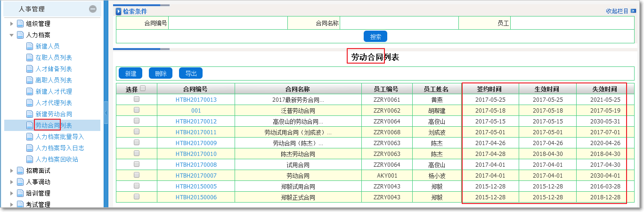
Task: Click the document icon beside 招聘面试
Action: coord(20,171)
